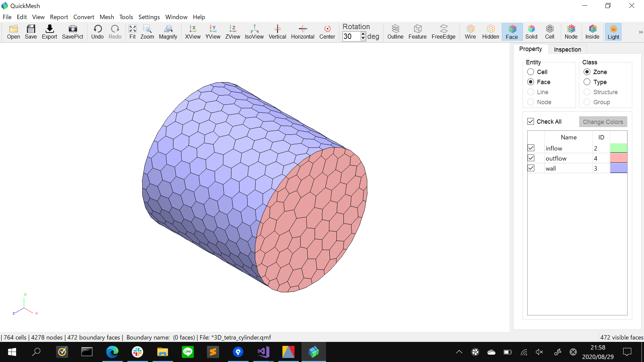The width and height of the screenshot is (644, 362).
Task: Toggle Inside display mode
Action: click(x=592, y=32)
